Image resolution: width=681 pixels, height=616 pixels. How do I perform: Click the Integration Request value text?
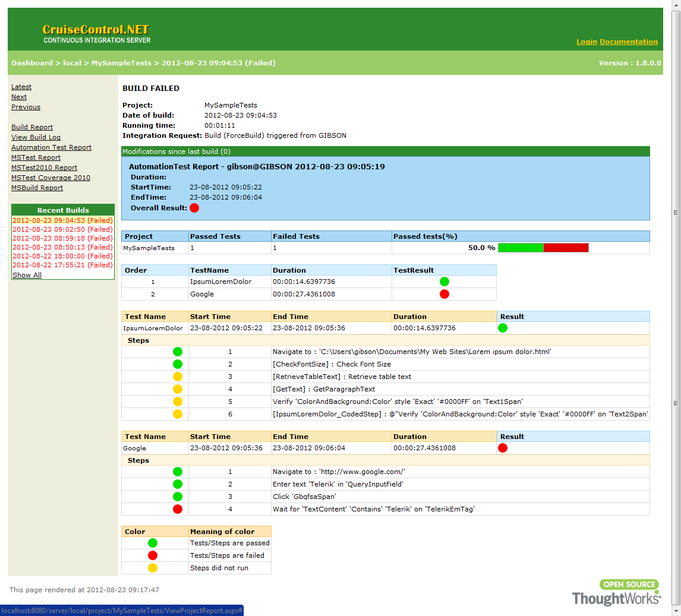275,135
